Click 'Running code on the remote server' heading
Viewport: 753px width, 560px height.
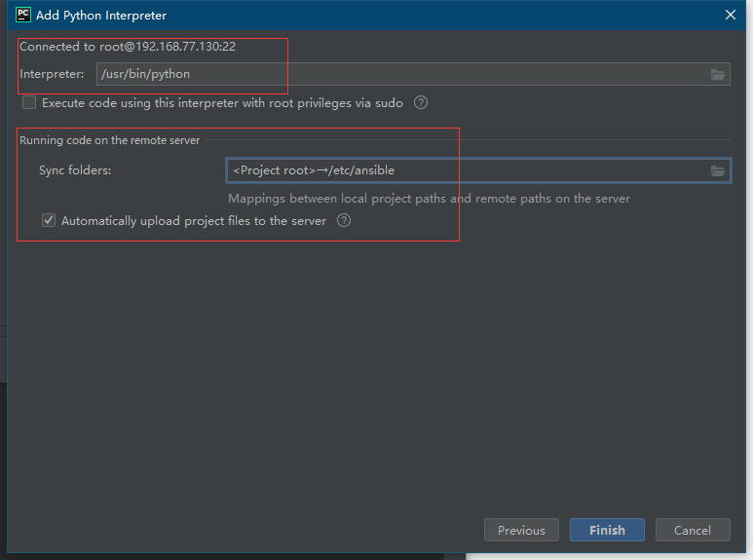[109, 140]
